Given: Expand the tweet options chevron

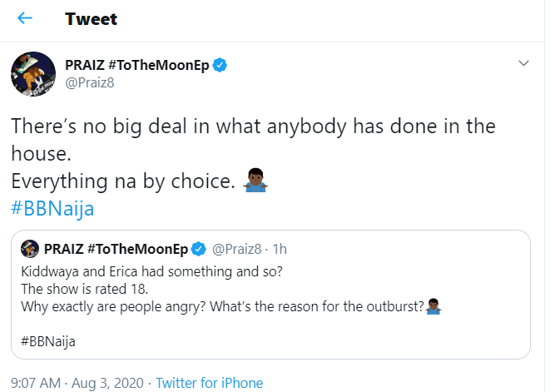Looking at the screenshot, I should 523,63.
